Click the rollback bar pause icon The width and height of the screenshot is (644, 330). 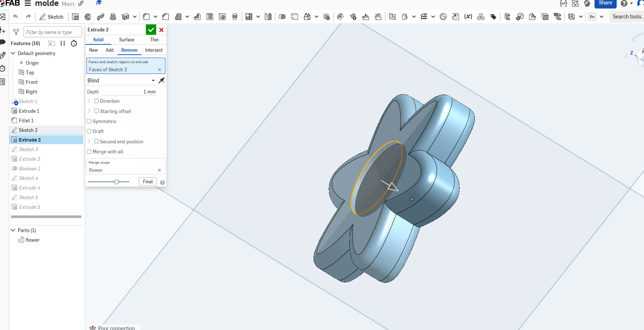pos(63,43)
